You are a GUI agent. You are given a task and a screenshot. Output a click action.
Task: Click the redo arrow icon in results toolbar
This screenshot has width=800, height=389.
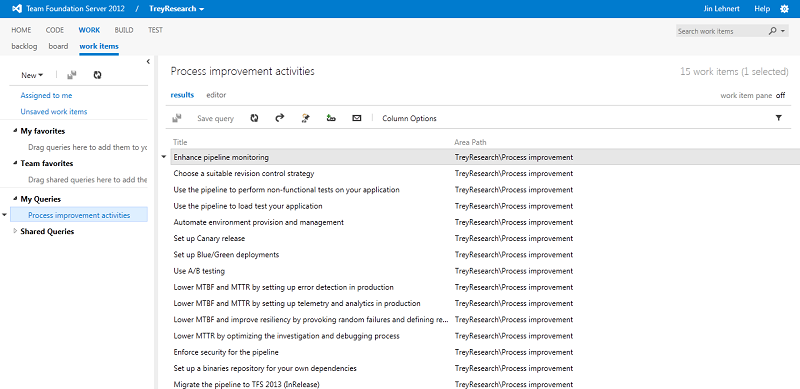click(279, 118)
